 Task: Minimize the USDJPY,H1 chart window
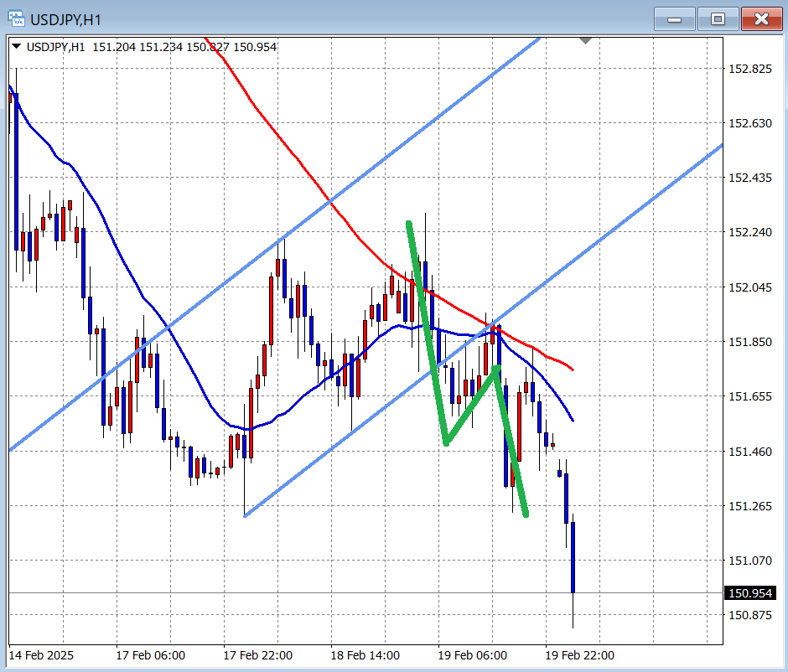click(675, 18)
